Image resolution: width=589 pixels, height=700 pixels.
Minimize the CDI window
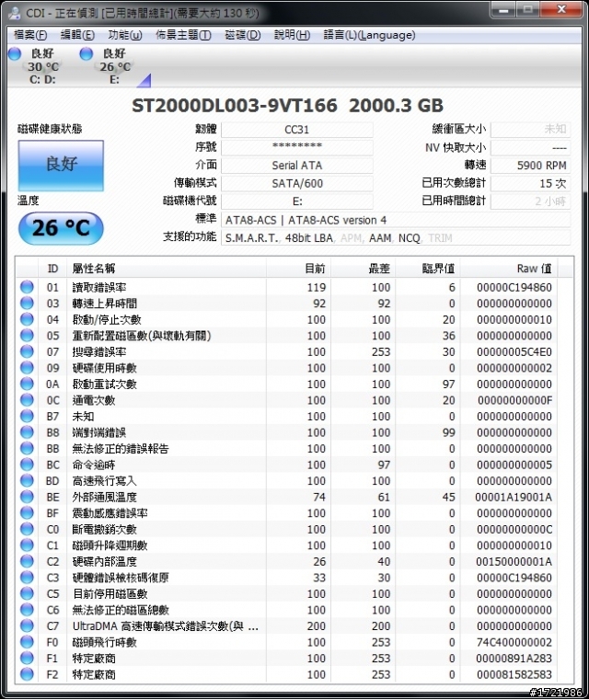tap(503, 9)
